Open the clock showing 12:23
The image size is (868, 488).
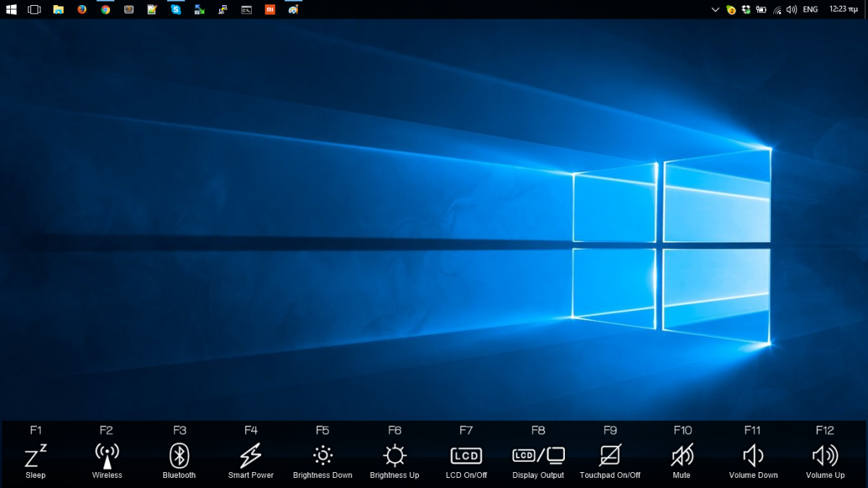843,9
